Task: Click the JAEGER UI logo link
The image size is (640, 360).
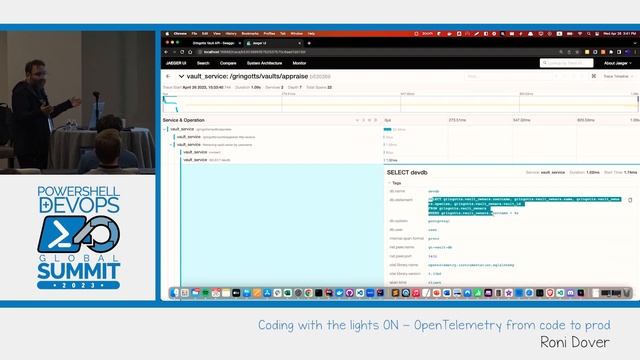Action: coord(176,63)
